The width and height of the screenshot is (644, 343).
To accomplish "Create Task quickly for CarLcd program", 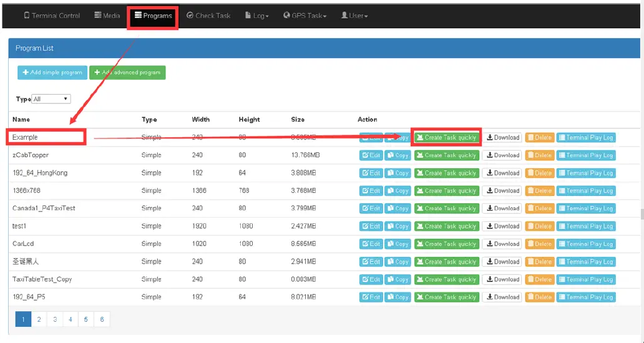I will tap(446, 244).
